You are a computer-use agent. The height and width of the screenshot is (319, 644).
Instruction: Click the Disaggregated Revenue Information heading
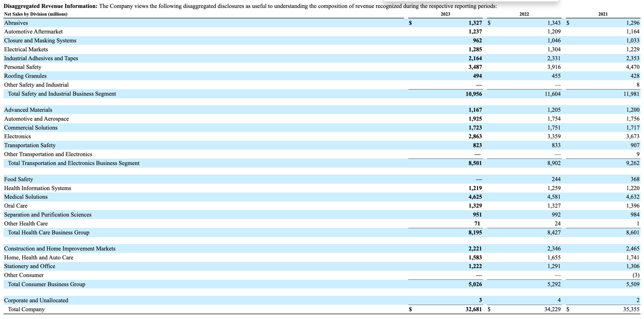(50, 6)
